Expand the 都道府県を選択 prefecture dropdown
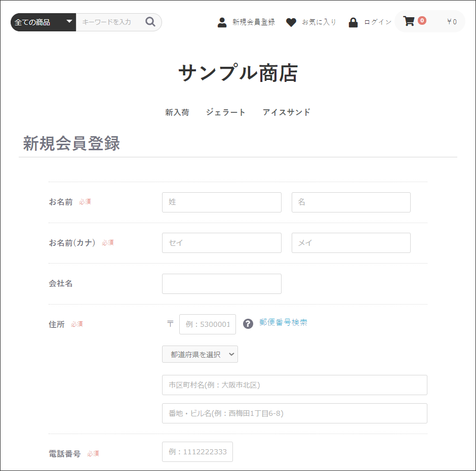Viewport: 476px width, 471px height. [x=200, y=354]
